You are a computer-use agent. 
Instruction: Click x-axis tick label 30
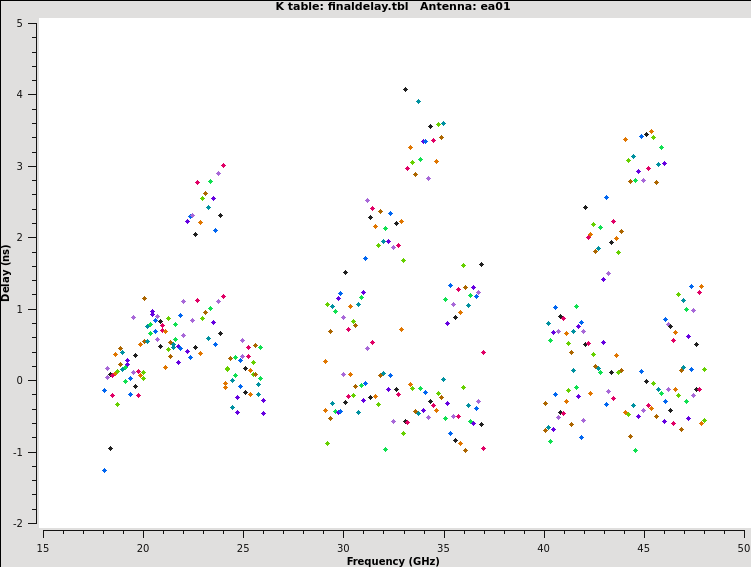[x=343, y=548]
